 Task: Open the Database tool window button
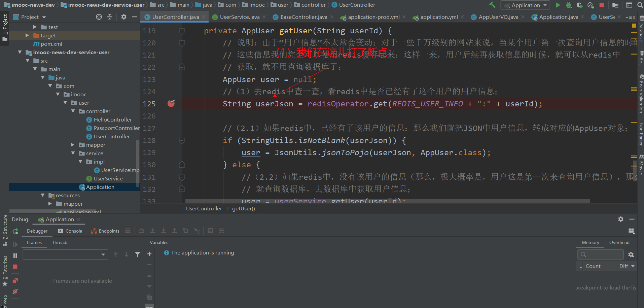click(641, 29)
